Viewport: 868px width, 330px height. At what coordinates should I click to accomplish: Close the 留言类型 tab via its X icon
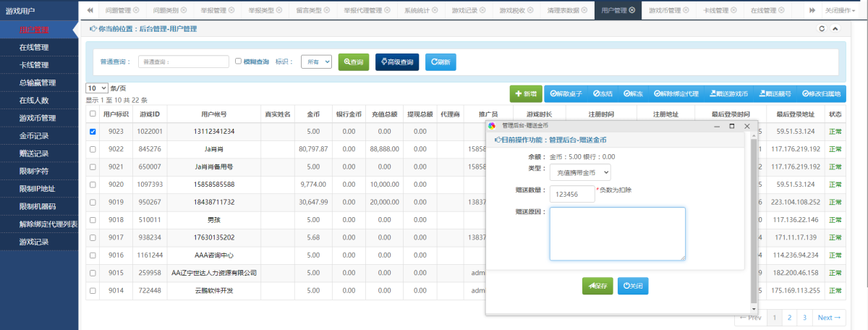click(326, 10)
